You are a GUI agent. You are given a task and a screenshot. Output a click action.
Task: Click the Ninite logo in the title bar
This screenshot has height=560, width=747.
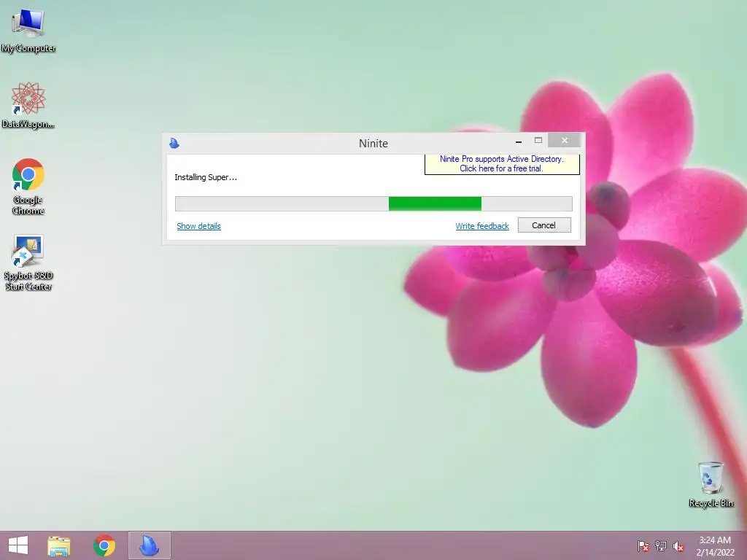coord(174,143)
